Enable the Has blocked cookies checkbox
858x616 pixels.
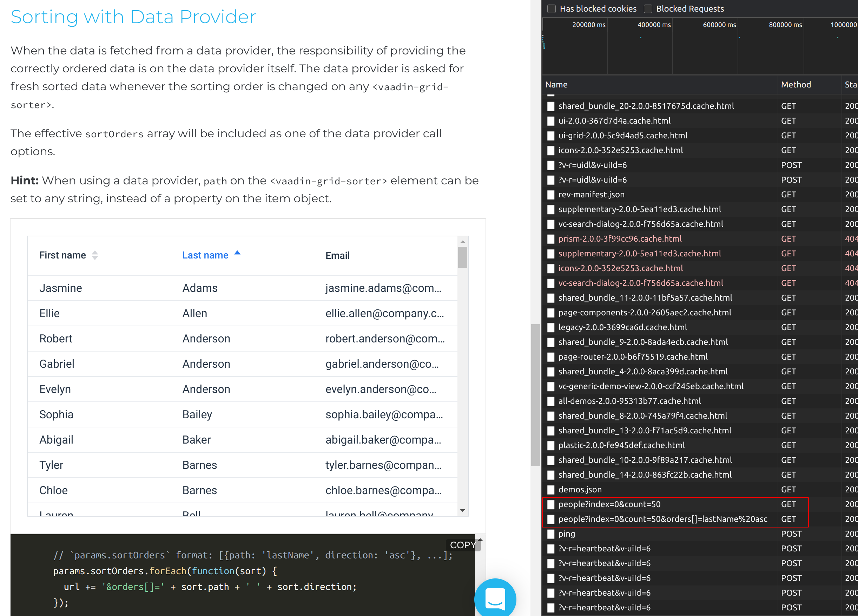click(552, 9)
